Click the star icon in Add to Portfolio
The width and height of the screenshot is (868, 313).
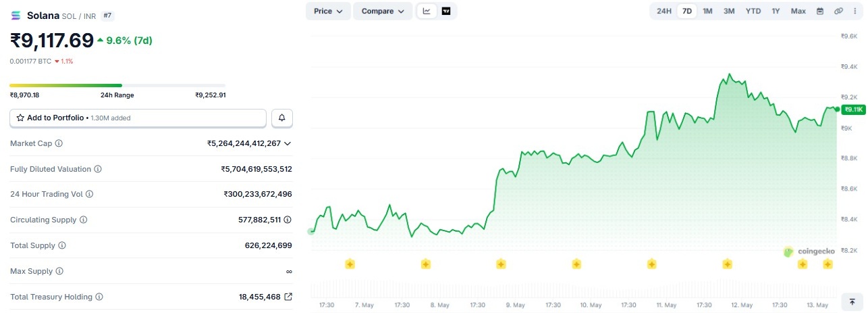[21, 118]
